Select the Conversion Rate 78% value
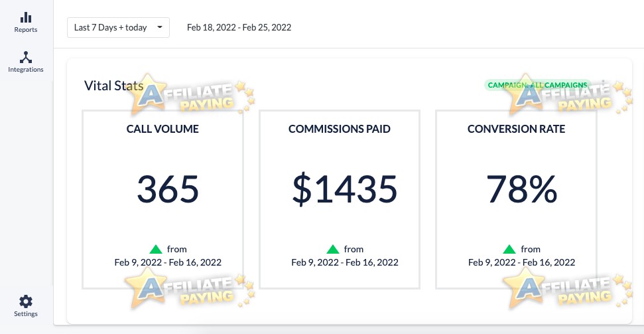The image size is (644, 334). (521, 190)
